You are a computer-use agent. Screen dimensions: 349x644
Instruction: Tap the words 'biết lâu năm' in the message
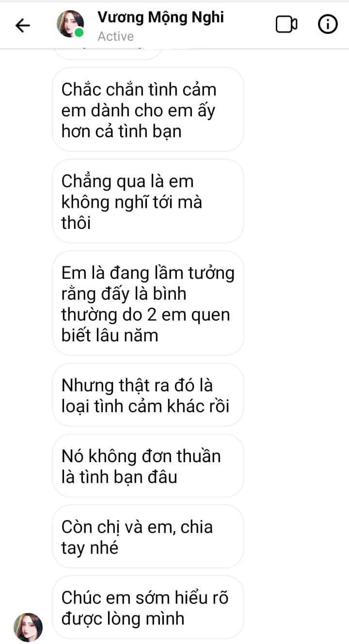pyautogui.click(x=110, y=336)
